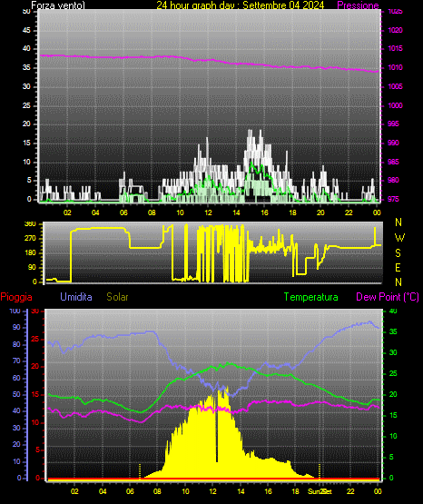Image resolution: width=423 pixels, height=504 pixels.
Task: Click the blue 50 on the humidity axis
Action: 16,394
